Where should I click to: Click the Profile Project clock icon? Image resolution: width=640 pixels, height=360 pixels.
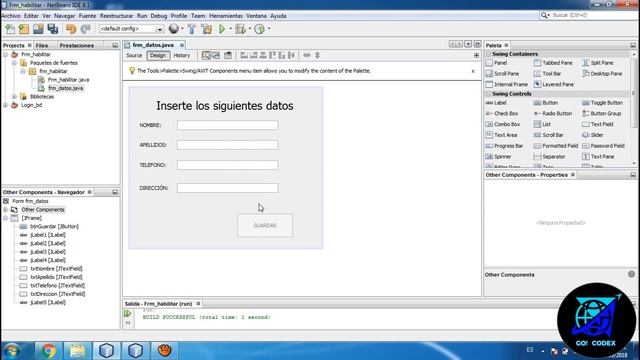coord(260,29)
